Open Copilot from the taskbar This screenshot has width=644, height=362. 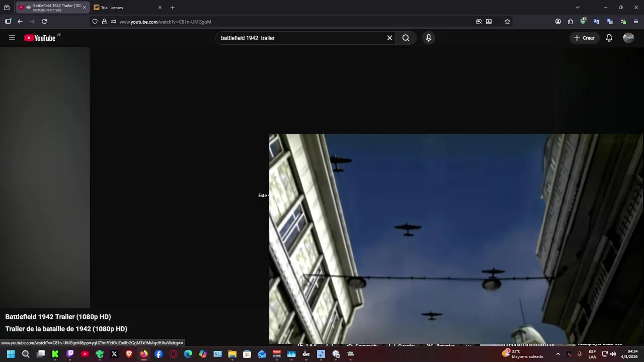(203, 354)
